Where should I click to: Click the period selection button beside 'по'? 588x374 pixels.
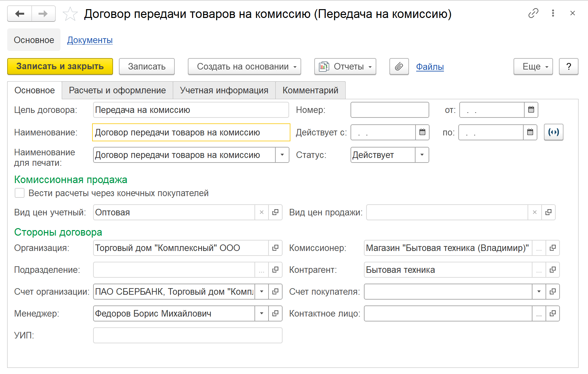[x=553, y=132]
